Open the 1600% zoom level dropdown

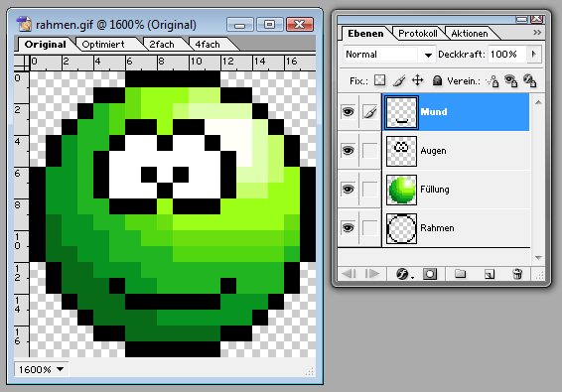(42, 369)
